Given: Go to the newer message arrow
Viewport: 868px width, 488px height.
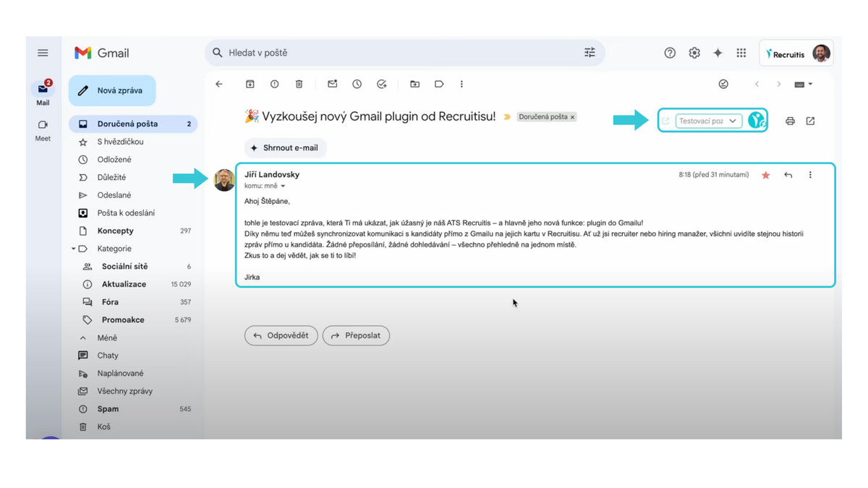Looking at the screenshot, I should 757,84.
